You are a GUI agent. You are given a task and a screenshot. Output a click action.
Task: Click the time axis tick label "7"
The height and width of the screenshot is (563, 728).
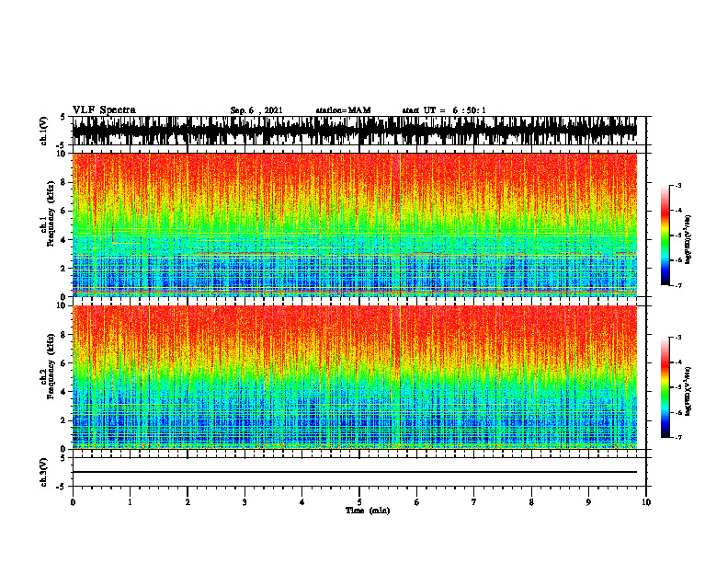(474, 502)
